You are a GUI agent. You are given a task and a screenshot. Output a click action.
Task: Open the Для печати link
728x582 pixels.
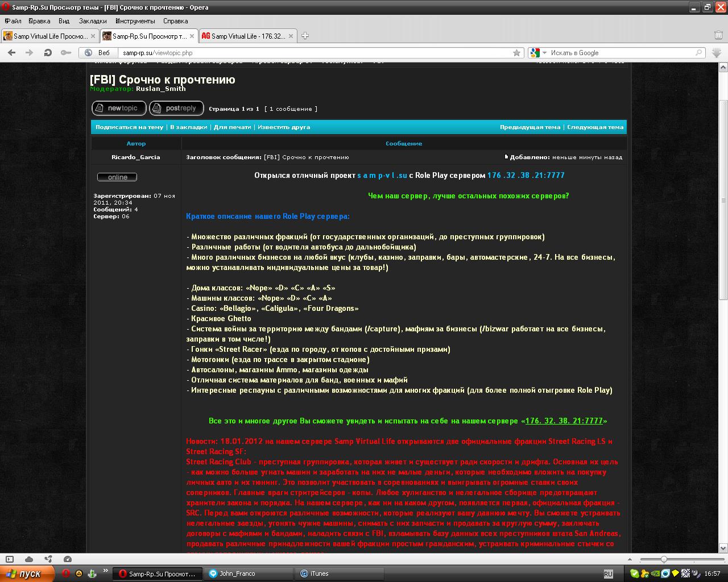pos(232,127)
